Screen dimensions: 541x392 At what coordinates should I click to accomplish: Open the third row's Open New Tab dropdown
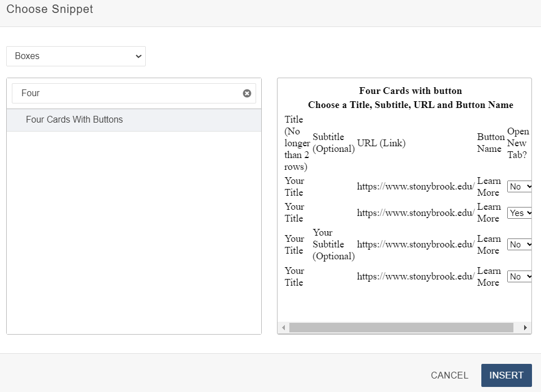coord(519,245)
